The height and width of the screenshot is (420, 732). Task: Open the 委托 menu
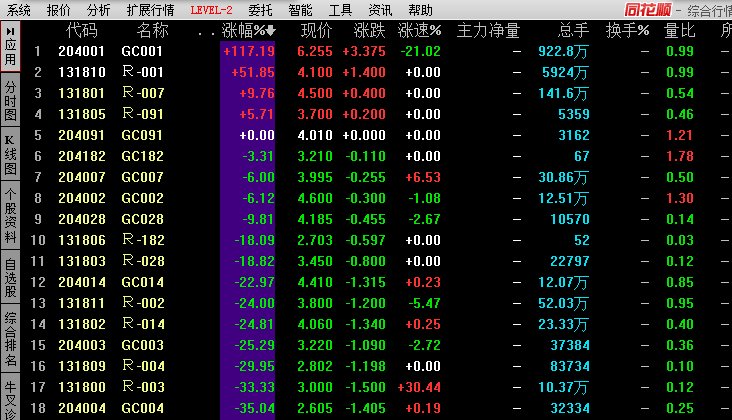[259, 10]
